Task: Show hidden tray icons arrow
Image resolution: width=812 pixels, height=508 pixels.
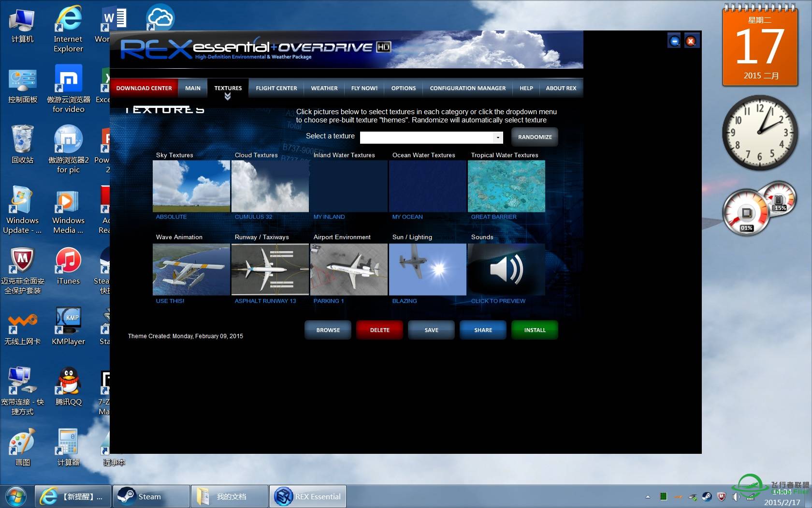Action: tap(648, 496)
